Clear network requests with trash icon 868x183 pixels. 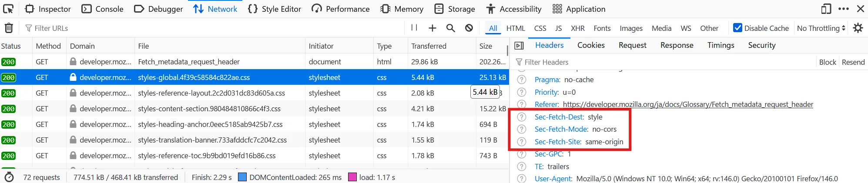[9, 28]
